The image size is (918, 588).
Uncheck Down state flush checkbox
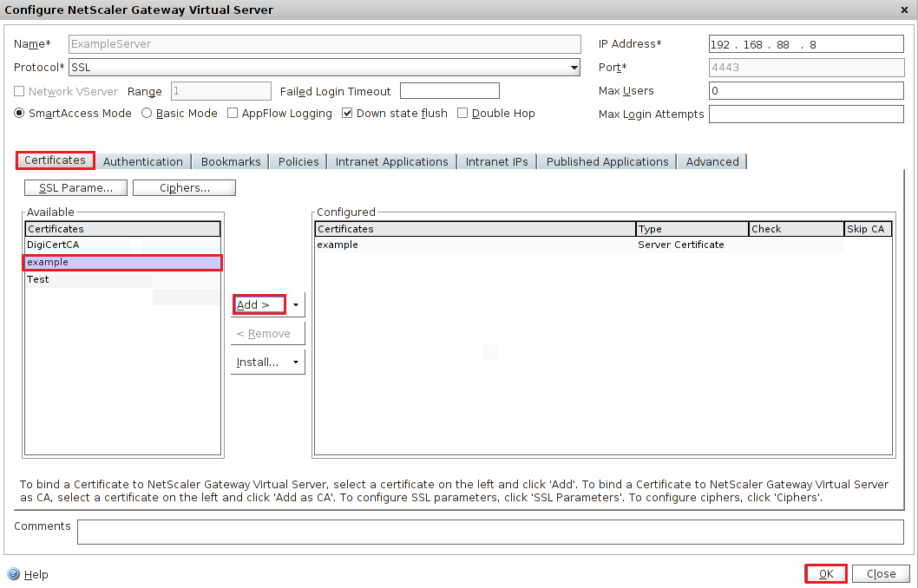point(347,114)
